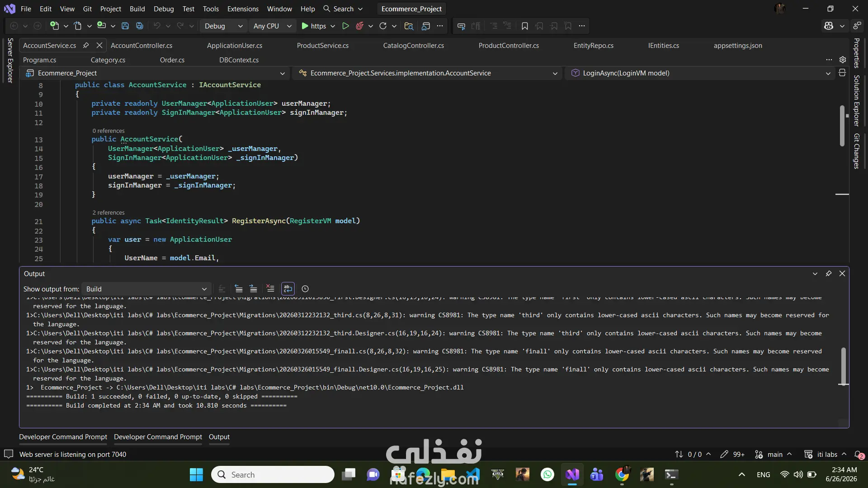
Task: Open the Server Explorer side tab
Action: pos(10,61)
